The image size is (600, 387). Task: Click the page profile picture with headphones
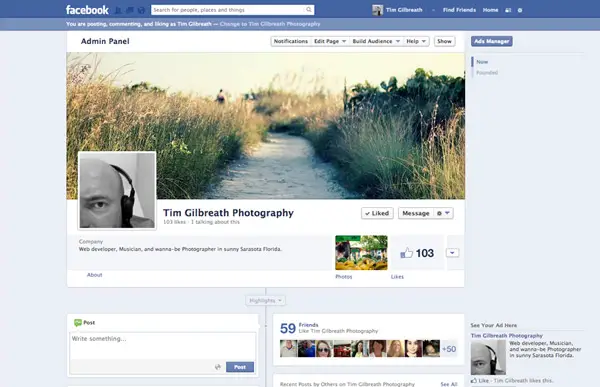click(117, 190)
